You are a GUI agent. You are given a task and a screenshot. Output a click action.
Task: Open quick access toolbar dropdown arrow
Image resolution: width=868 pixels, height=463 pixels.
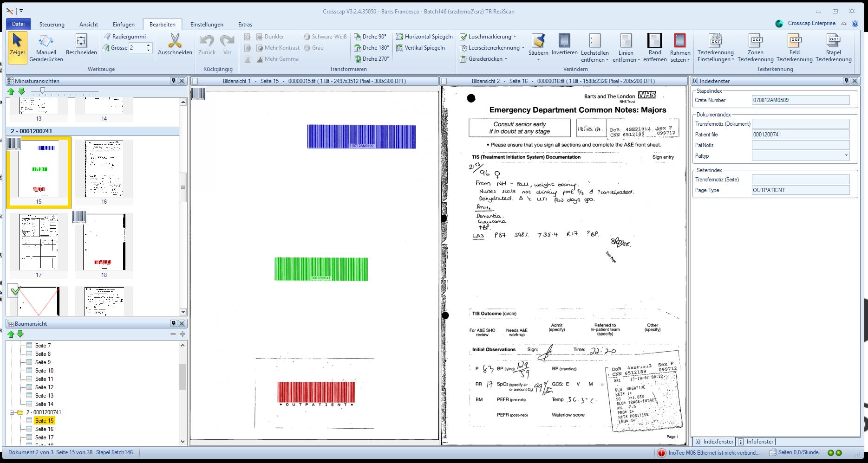21,11
